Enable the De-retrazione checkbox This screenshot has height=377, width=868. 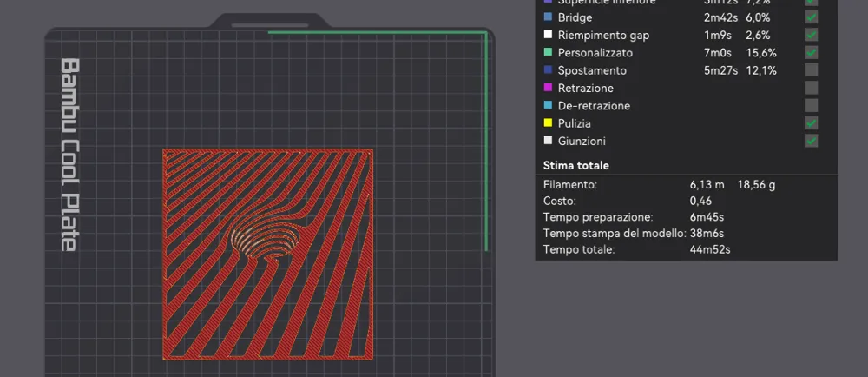point(811,105)
